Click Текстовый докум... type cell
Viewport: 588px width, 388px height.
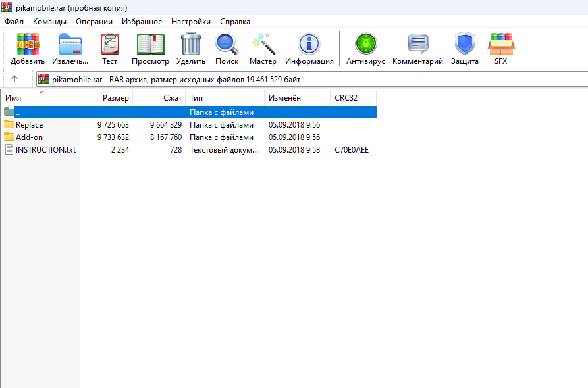click(224, 150)
